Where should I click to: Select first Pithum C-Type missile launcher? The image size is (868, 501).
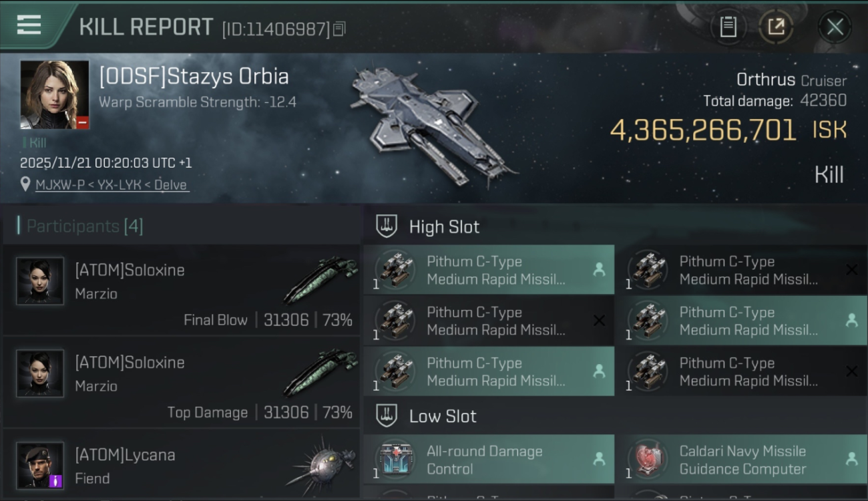[x=489, y=270]
